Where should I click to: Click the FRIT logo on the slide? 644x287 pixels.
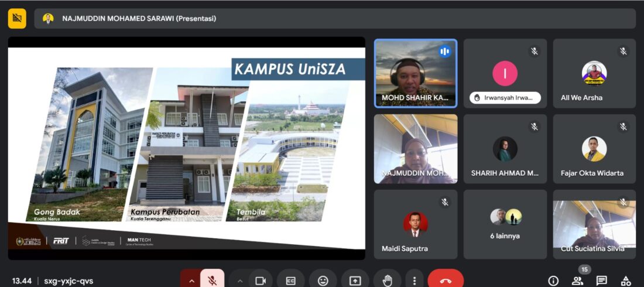[61, 241]
